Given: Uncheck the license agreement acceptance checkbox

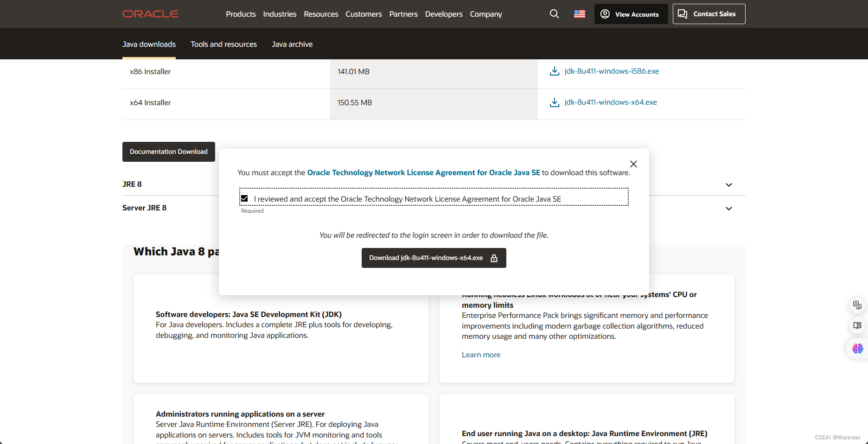Looking at the screenshot, I should coord(244,198).
